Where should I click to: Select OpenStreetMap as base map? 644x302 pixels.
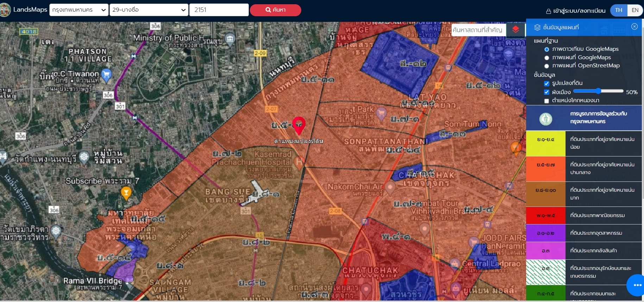point(547,66)
